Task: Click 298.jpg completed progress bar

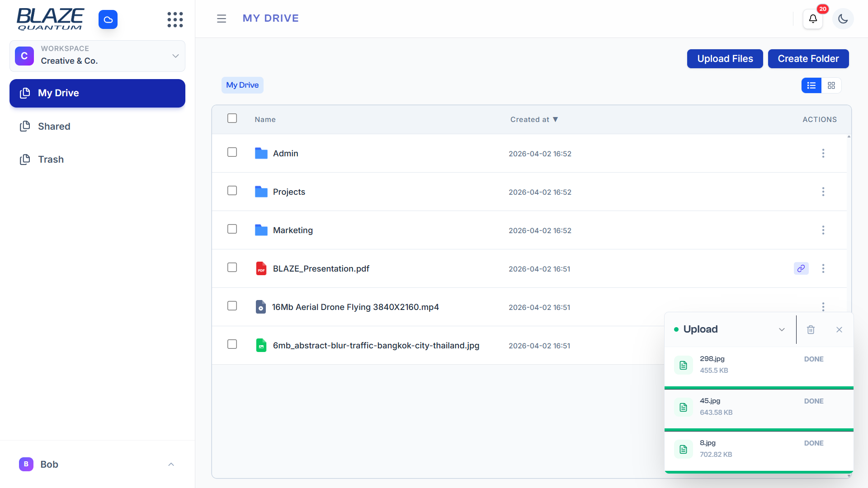Action: tap(759, 388)
